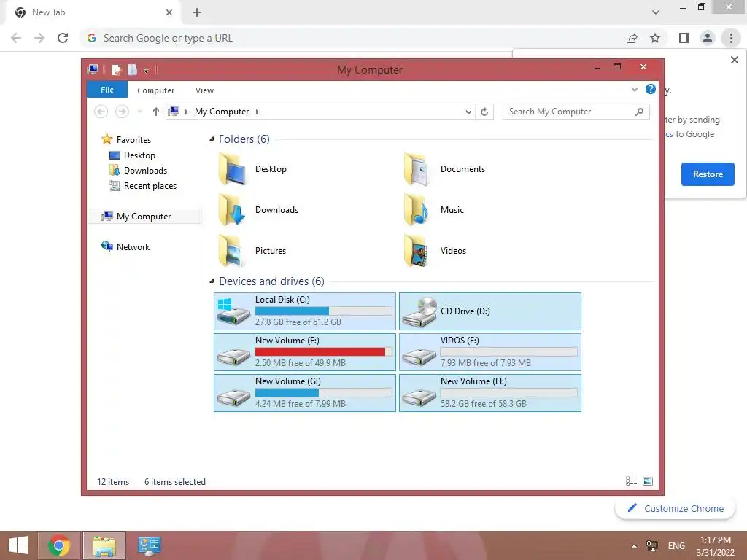Open the Downloads folder icon in Folders

tap(232, 210)
